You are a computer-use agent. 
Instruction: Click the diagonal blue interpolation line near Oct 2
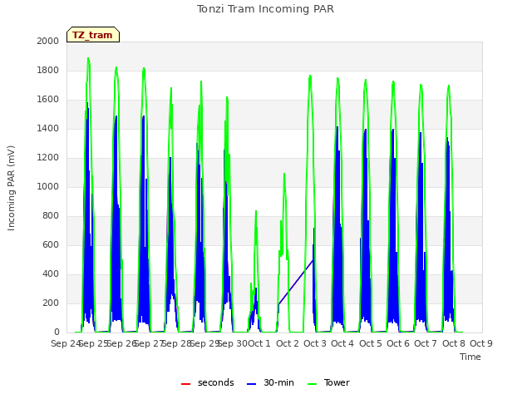pyautogui.click(x=296, y=283)
